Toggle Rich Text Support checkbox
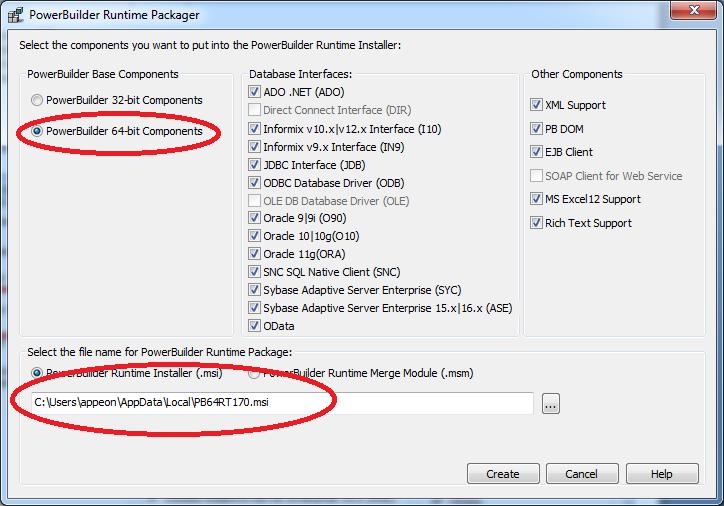 537,223
